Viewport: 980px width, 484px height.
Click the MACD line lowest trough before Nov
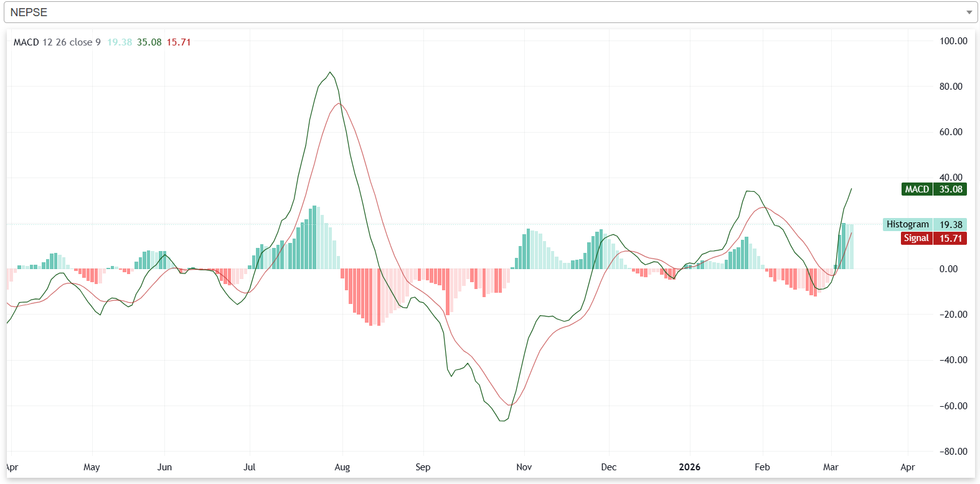(502, 421)
